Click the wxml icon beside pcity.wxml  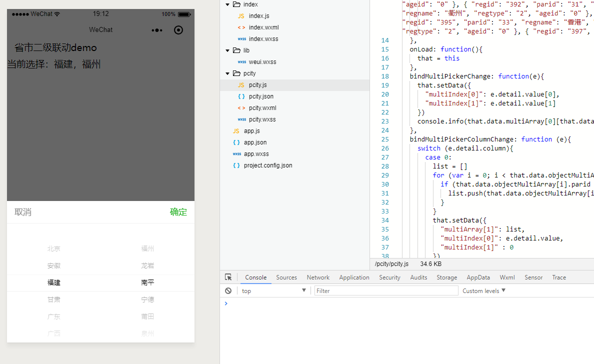[241, 108]
